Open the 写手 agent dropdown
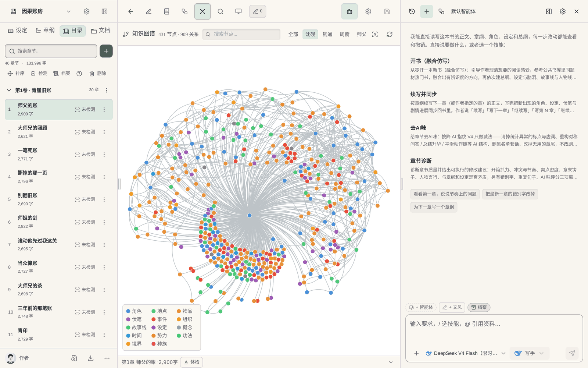The image size is (588, 368). coord(529,353)
